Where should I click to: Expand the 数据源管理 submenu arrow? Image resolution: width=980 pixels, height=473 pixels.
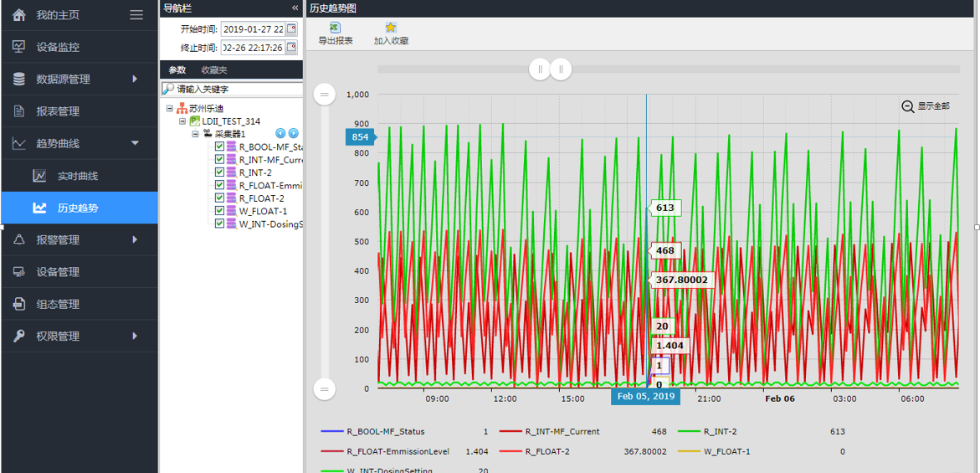click(x=135, y=80)
